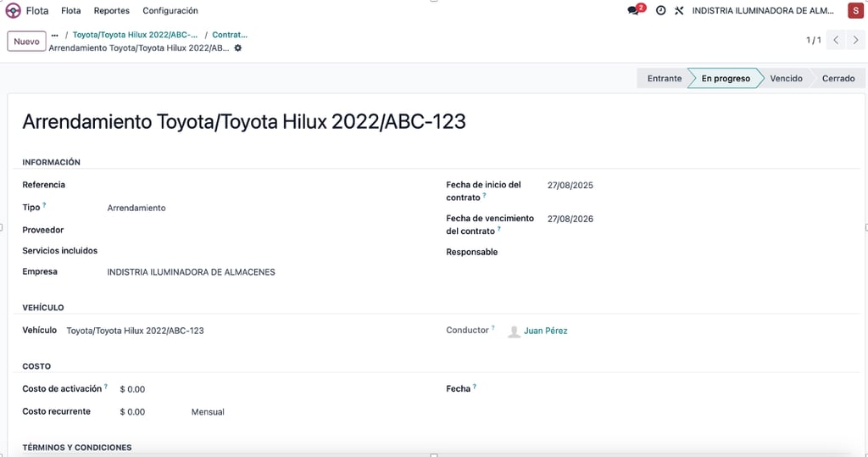
Task: Click the Vehículo field value
Action: (x=135, y=332)
